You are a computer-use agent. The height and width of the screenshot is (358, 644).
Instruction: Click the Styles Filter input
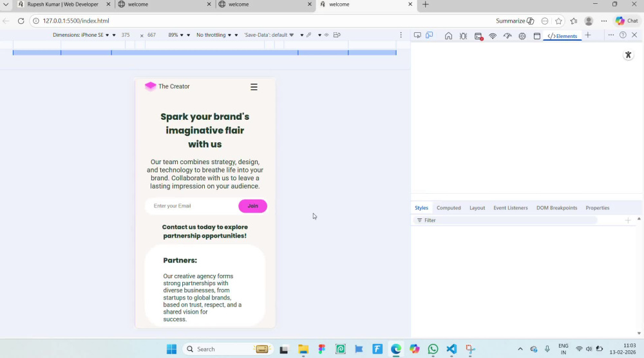[505, 220]
